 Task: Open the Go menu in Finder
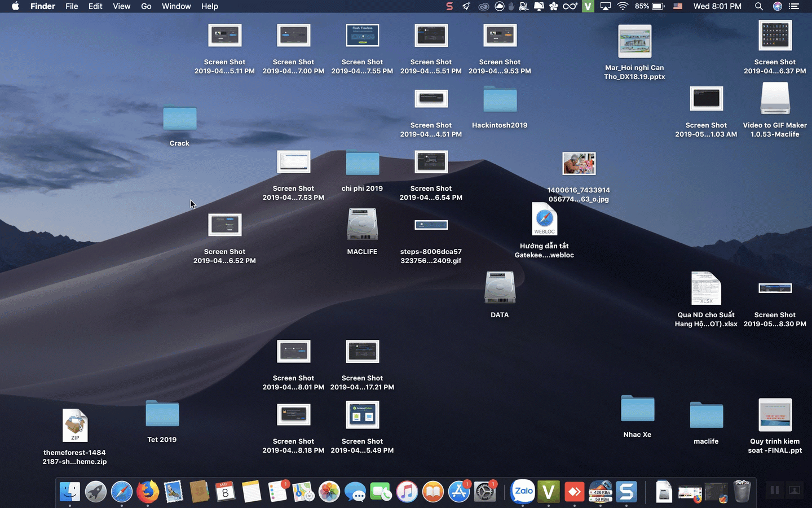pos(146,6)
